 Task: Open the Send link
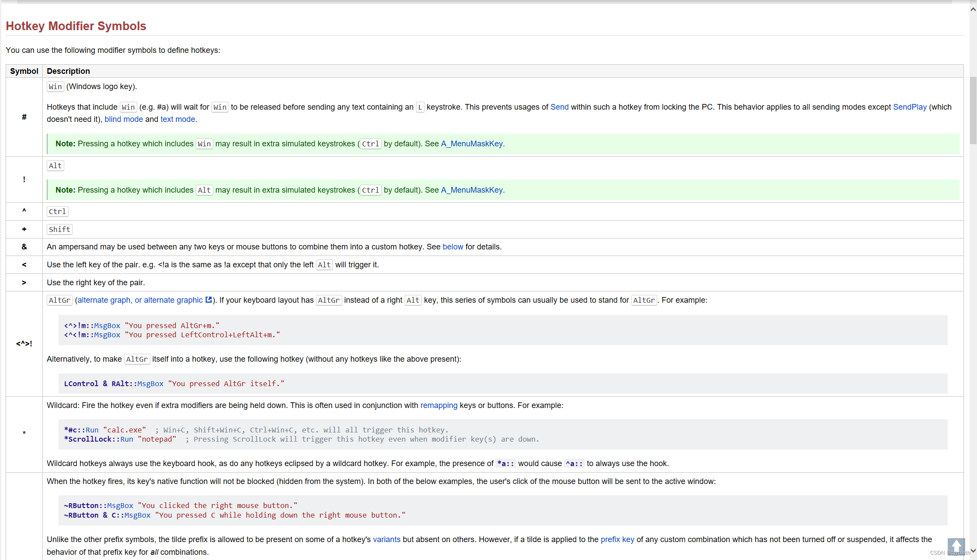(559, 107)
